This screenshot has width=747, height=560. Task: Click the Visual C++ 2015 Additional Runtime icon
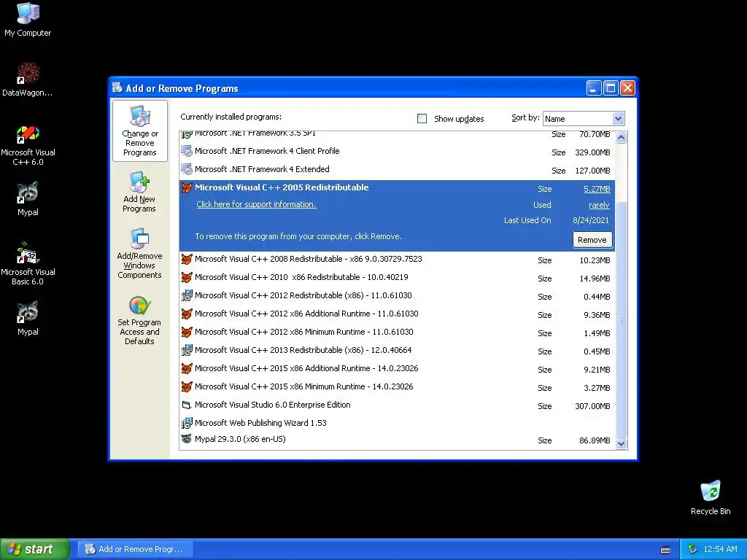[187, 368]
